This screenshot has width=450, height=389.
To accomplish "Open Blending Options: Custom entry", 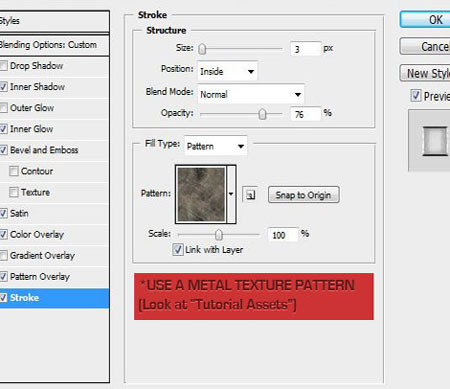I will pyautogui.click(x=53, y=45).
